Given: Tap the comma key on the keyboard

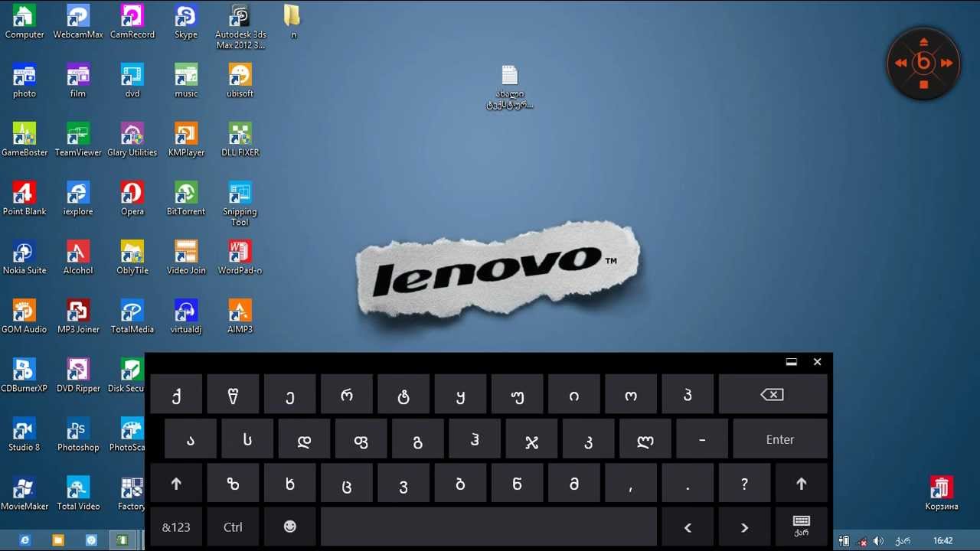Looking at the screenshot, I should pyautogui.click(x=631, y=484).
